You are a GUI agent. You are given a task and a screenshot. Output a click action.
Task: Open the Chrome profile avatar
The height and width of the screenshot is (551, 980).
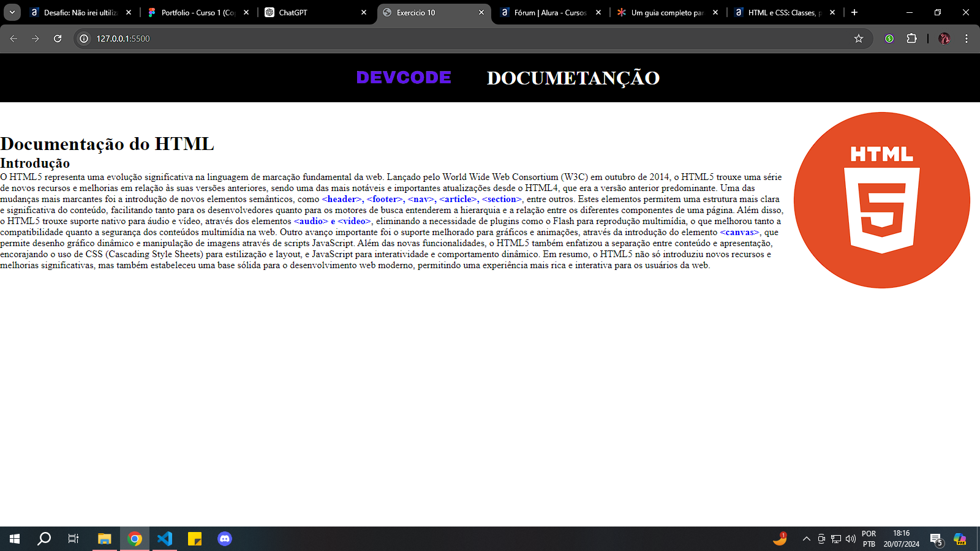click(x=944, y=39)
